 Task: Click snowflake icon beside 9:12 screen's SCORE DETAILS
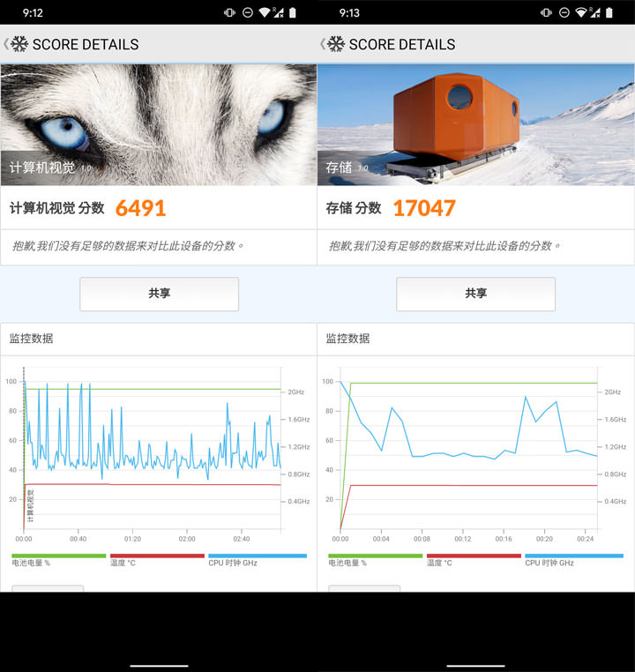click(x=19, y=44)
